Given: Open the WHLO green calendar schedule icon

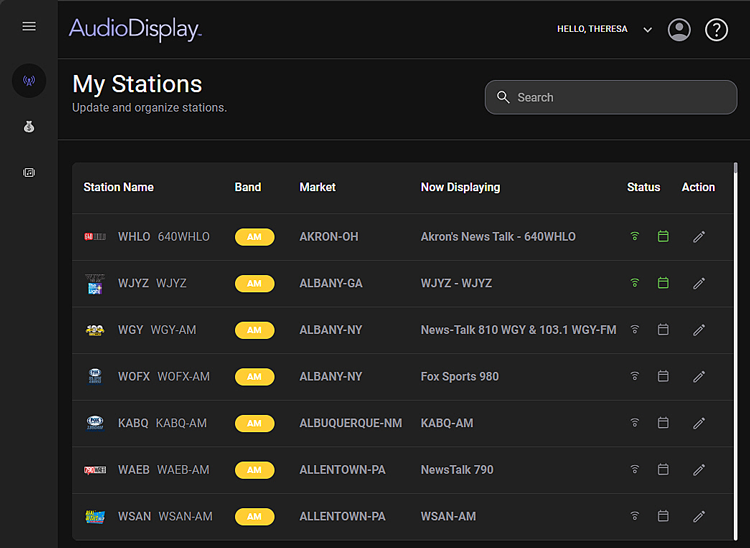Looking at the screenshot, I should pyautogui.click(x=663, y=236).
